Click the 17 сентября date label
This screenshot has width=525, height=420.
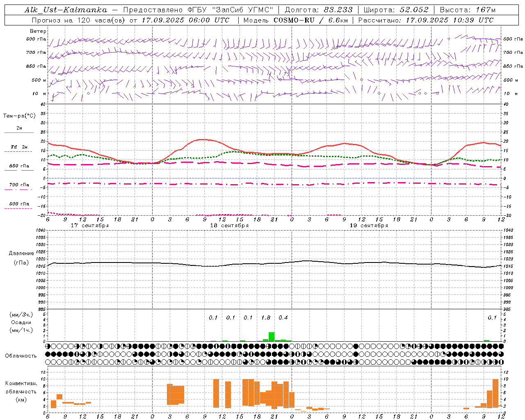click(90, 226)
